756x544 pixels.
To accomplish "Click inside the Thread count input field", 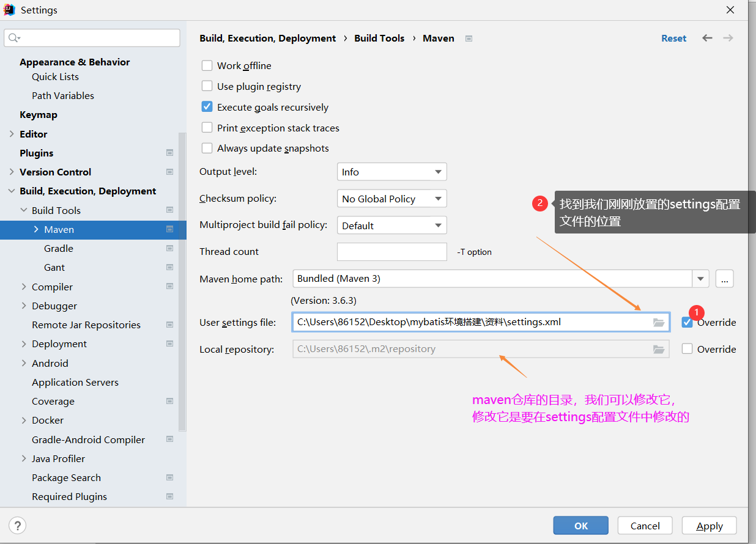I will (x=391, y=251).
